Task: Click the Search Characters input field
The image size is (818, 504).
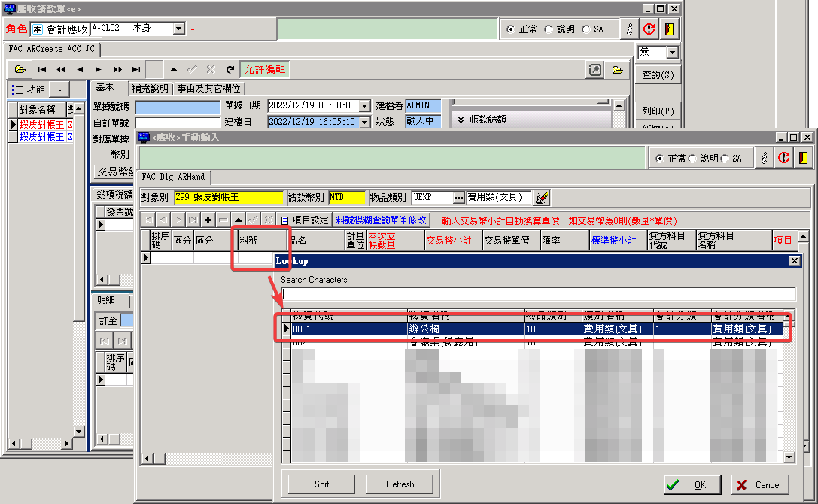Action: [x=538, y=294]
